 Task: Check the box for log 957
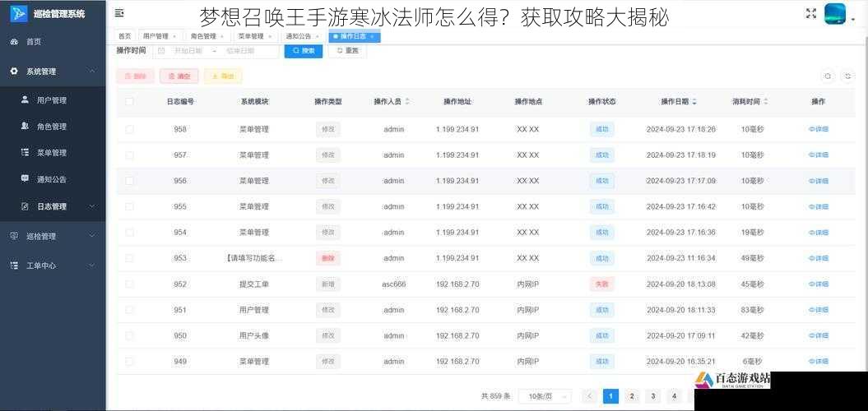pos(129,155)
